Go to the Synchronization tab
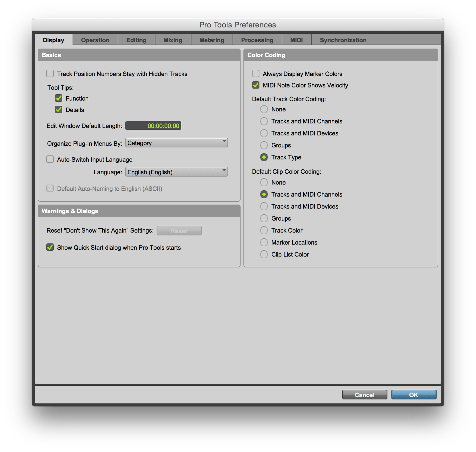The width and height of the screenshot is (476, 452). (x=343, y=40)
